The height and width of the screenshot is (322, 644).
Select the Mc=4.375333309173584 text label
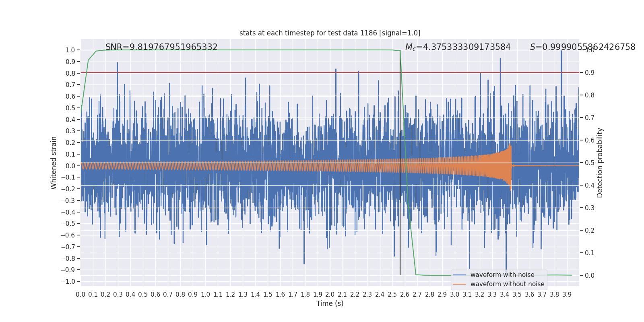[458, 47]
